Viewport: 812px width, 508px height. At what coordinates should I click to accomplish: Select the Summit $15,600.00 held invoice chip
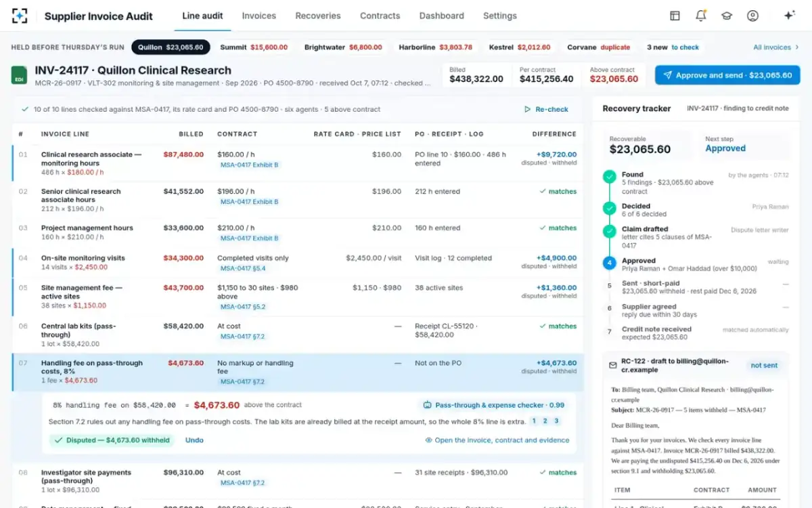click(x=254, y=47)
